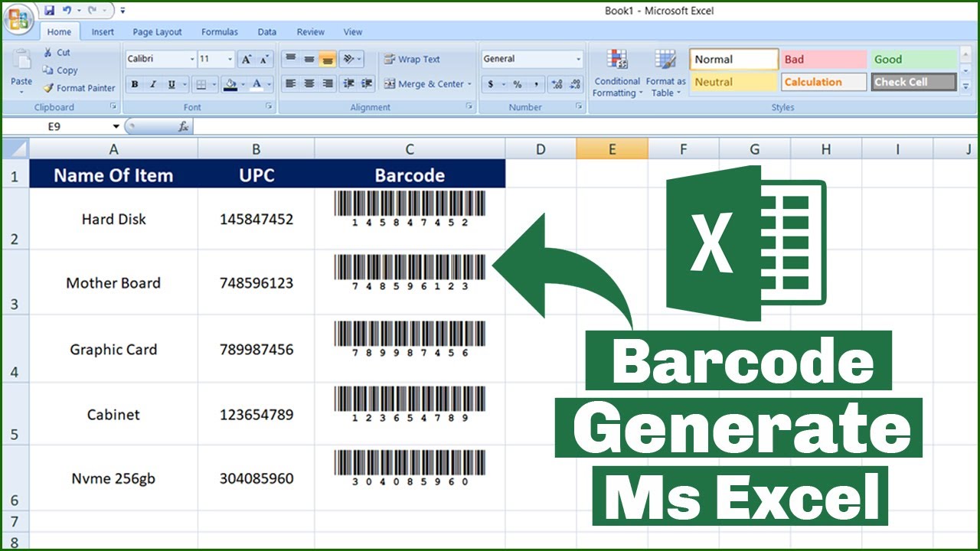980x551 pixels.
Task: Open the Clipboard dialog launcher
Action: [x=113, y=107]
